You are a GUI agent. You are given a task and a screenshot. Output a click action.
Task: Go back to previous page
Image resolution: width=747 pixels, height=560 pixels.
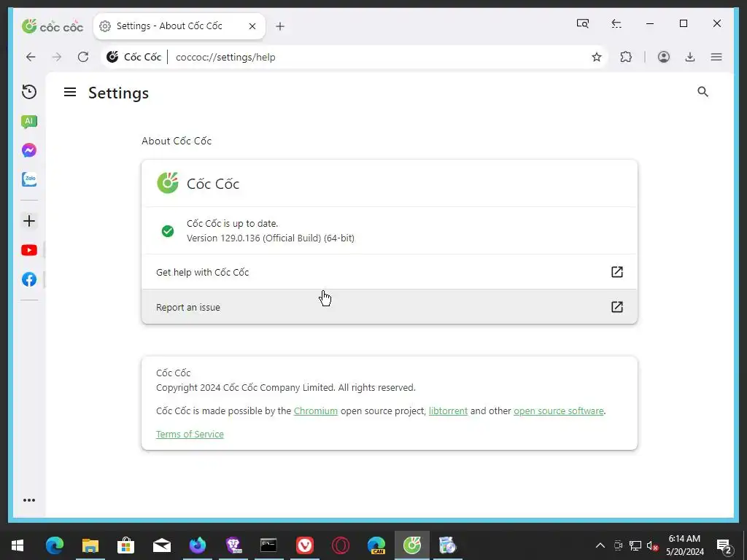(31, 57)
